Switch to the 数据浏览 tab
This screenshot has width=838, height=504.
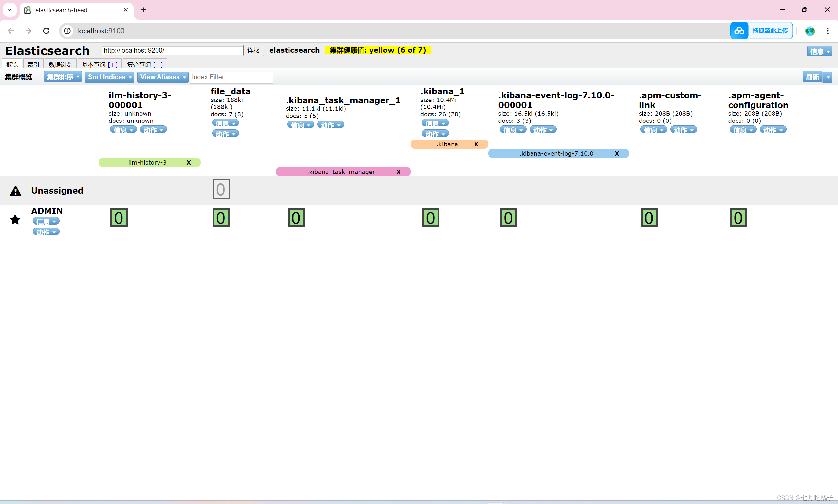(61, 64)
